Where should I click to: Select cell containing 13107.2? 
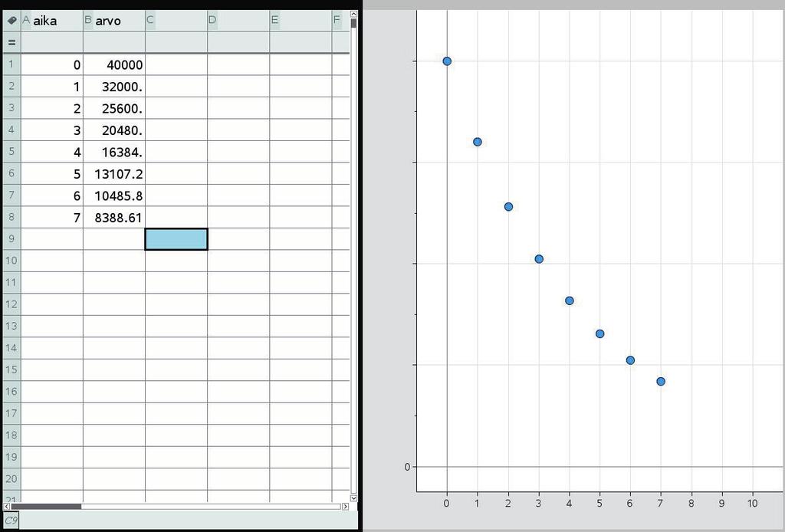(x=114, y=174)
